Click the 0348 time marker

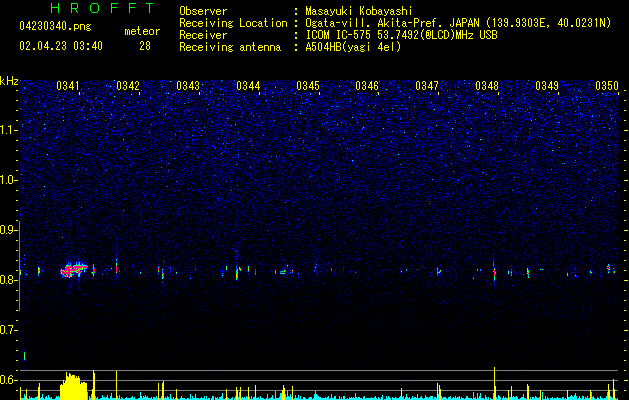pyautogui.click(x=487, y=86)
